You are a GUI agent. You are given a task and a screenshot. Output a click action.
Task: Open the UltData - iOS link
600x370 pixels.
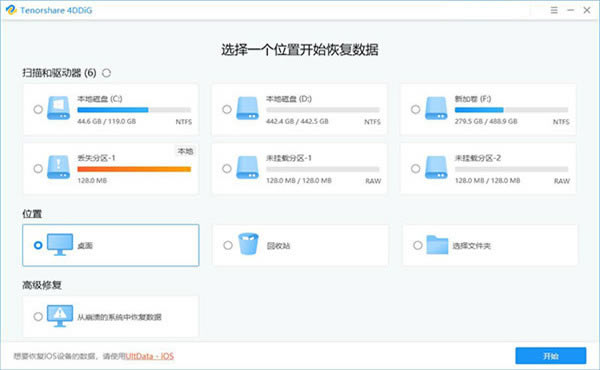point(150,356)
